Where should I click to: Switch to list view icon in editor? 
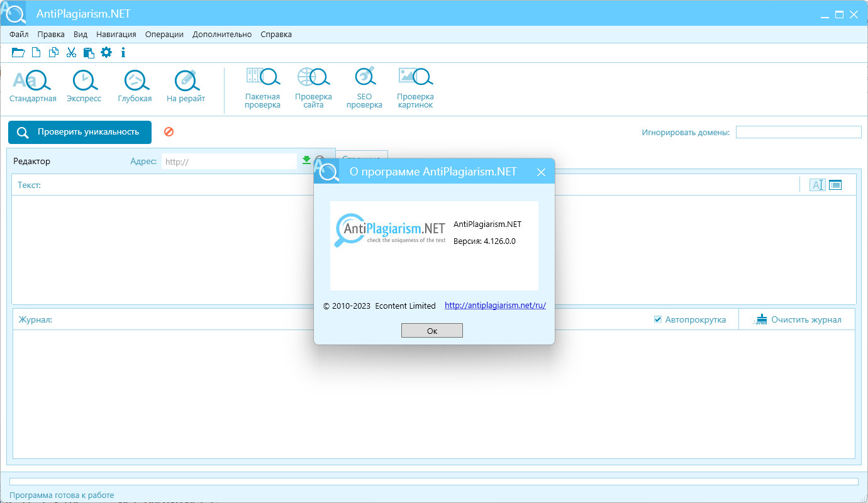coord(835,185)
